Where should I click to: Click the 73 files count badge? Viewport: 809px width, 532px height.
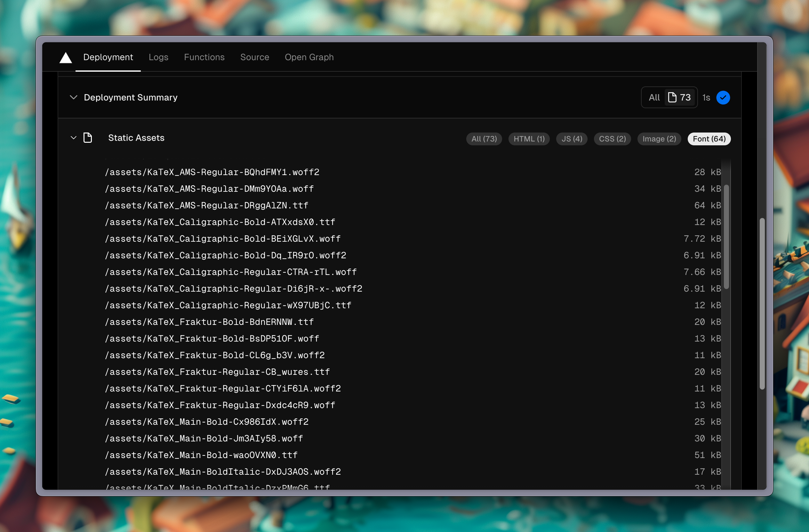click(679, 98)
